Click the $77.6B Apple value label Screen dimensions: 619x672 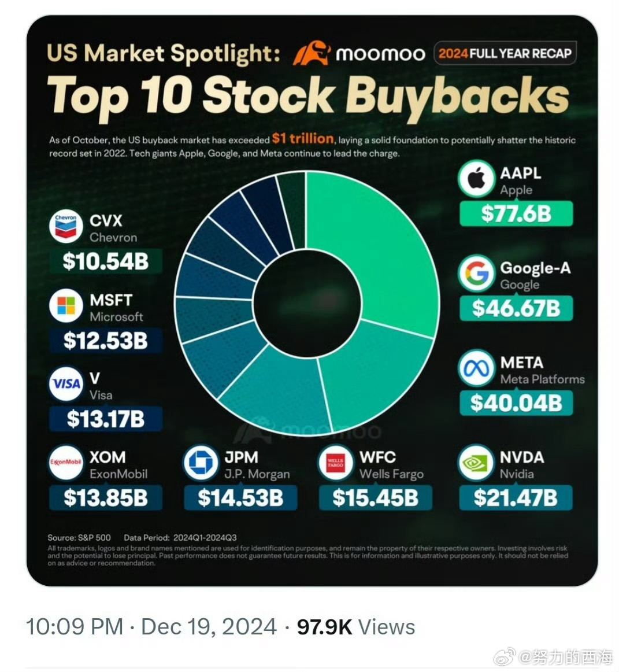tap(516, 213)
